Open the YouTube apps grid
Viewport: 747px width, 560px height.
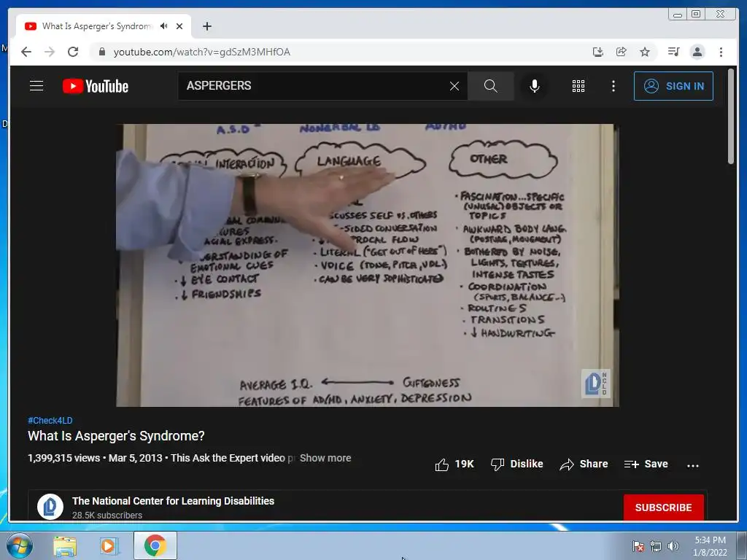(x=578, y=86)
